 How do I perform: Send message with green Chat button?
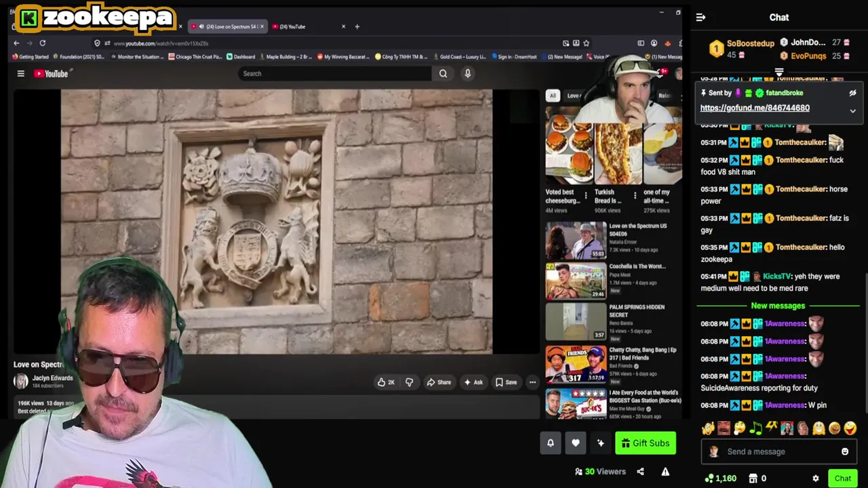point(843,478)
